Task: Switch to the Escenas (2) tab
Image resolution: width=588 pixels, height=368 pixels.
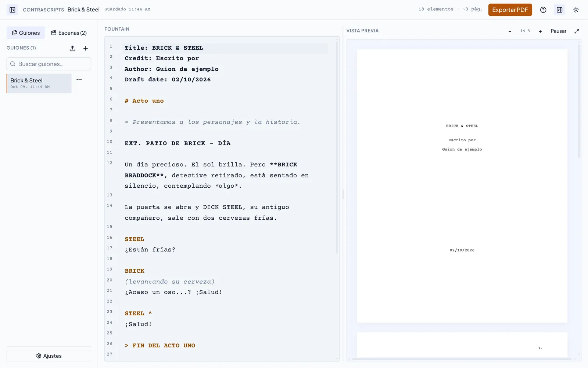Action: point(69,33)
